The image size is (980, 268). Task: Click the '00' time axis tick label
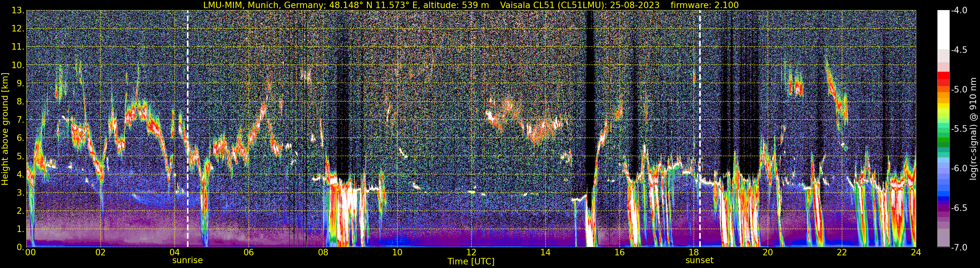click(x=30, y=252)
